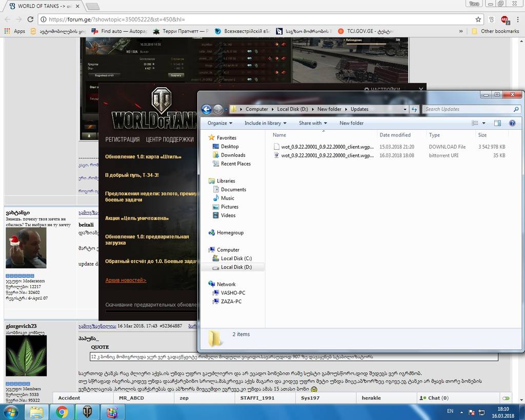Viewport: 525px width, 420px height.
Task: Open Pictures library
Action: (229, 207)
